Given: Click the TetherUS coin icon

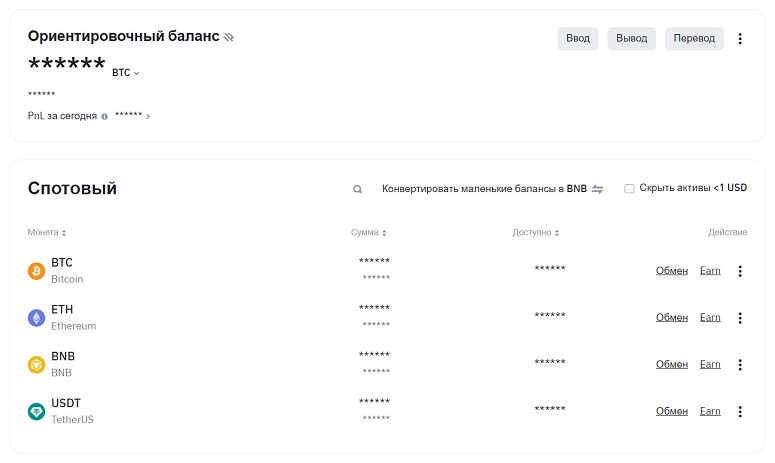Looking at the screenshot, I should 36,411.
